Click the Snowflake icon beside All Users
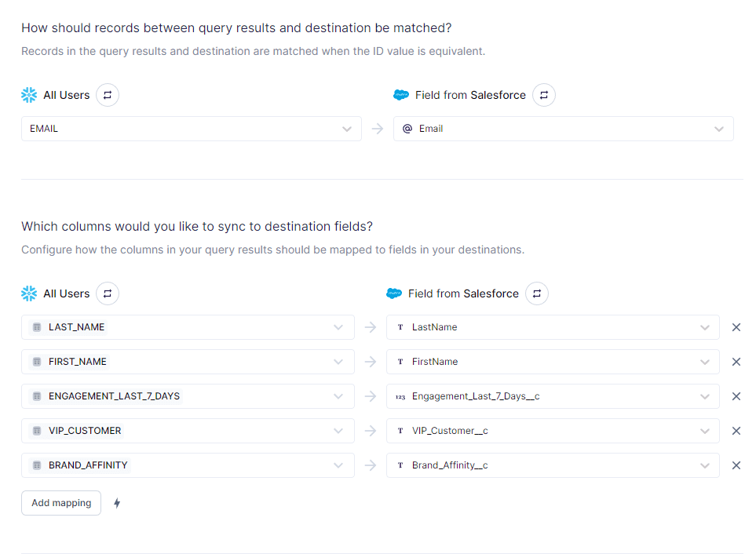The height and width of the screenshot is (554, 756). point(29,94)
